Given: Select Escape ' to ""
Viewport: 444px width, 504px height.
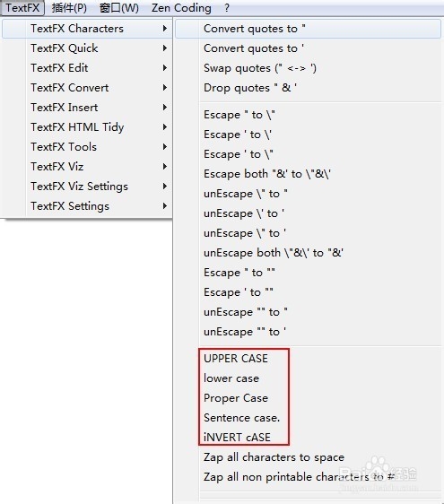Looking at the screenshot, I should (x=309, y=292).
